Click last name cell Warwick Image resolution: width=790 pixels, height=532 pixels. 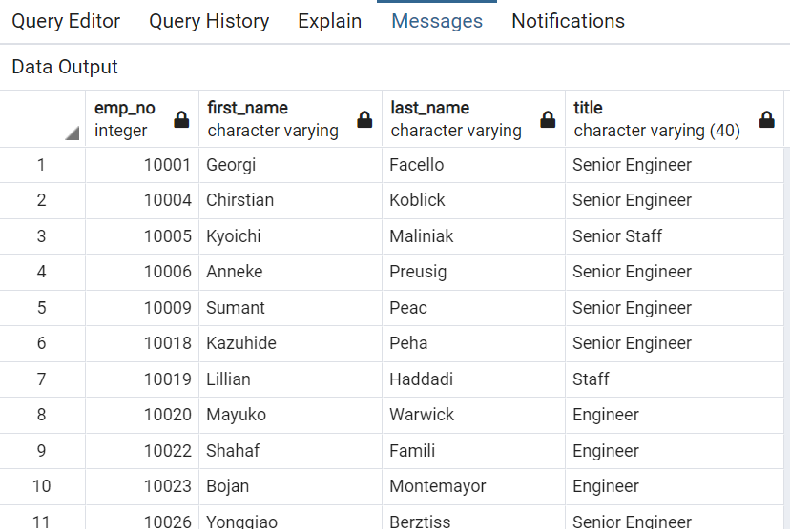coord(473,415)
